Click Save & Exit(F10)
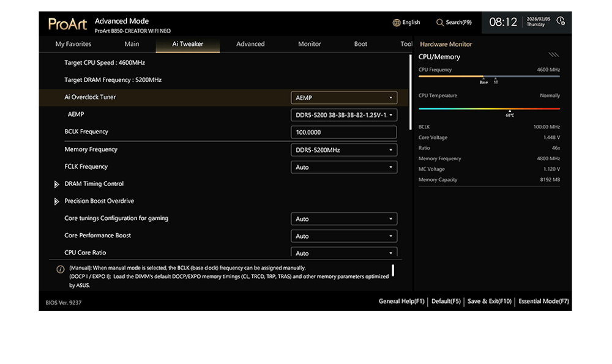Screen dimensions: 612x364 click(x=490, y=301)
